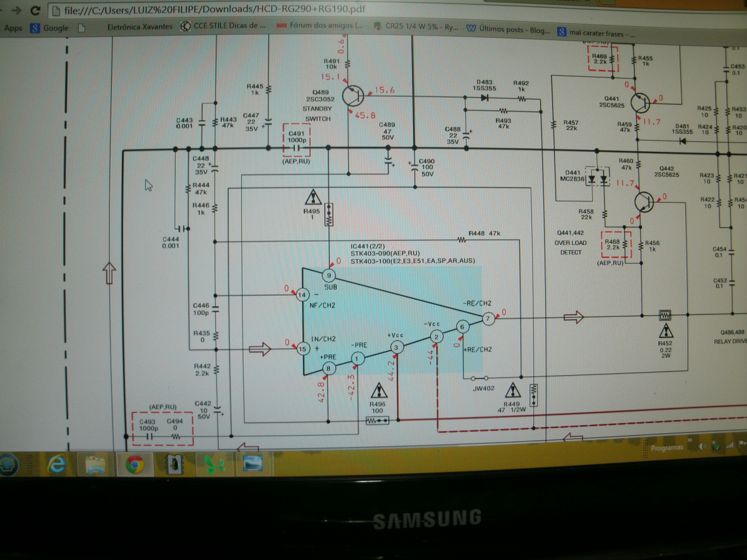
Task: Click the browser forward arrow
Action: [x=16, y=10]
